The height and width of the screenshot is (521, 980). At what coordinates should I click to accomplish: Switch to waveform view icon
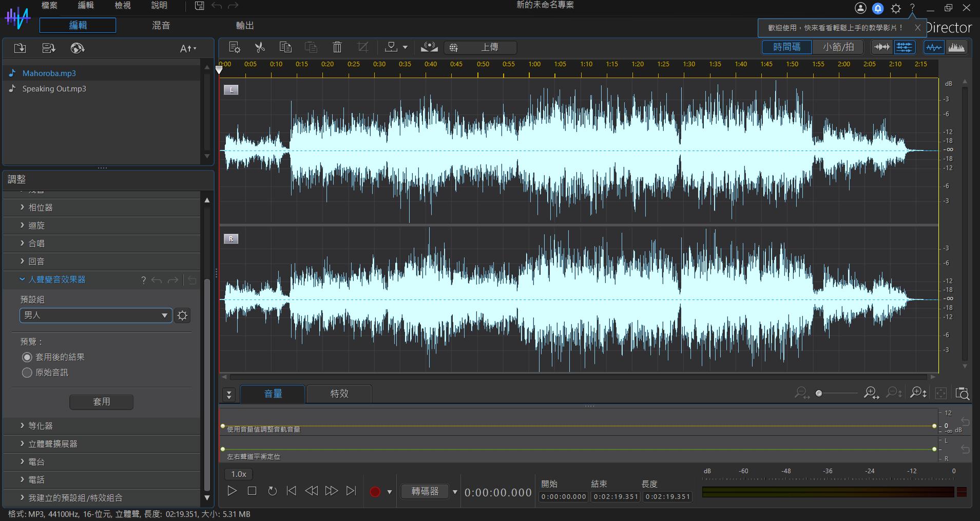(933, 47)
